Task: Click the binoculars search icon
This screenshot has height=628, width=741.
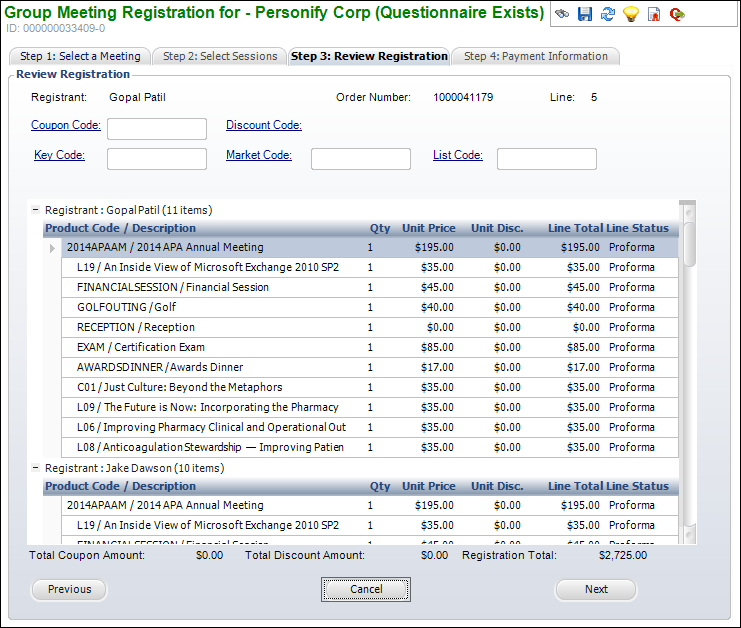Action: click(x=562, y=14)
